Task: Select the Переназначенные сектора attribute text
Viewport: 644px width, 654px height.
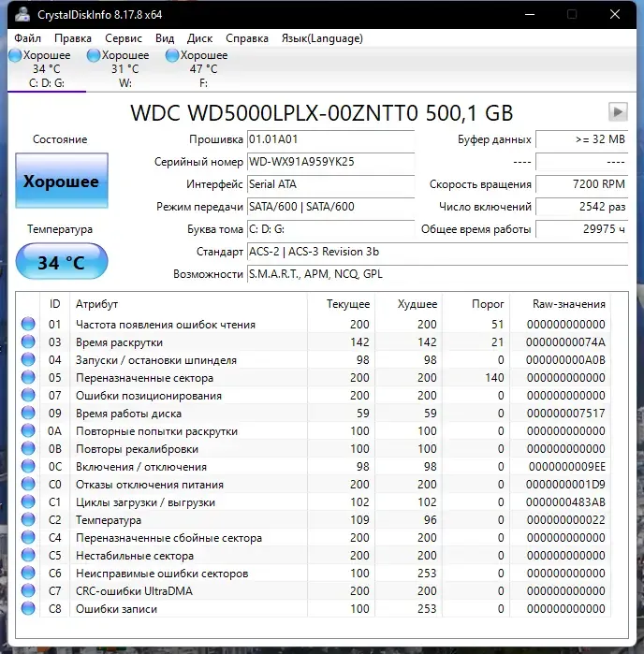Action: tap(144, 378)
